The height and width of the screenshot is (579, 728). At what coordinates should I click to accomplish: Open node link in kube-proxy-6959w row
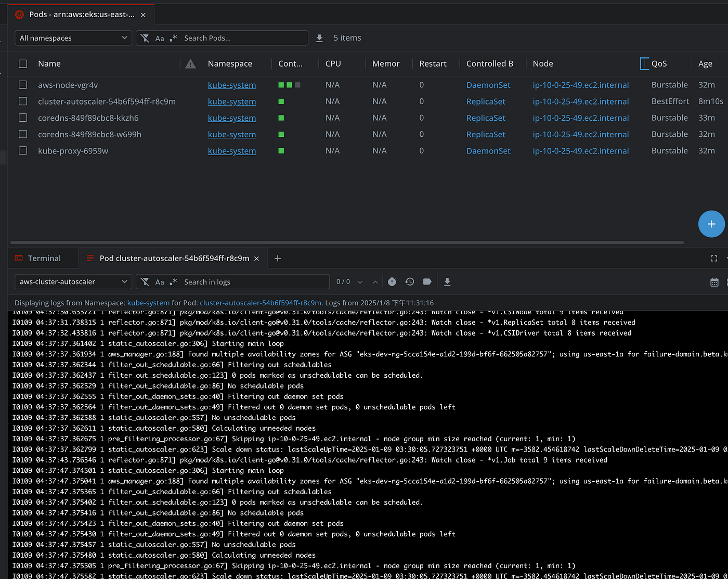pyautogui.click(x=581, y=151)
